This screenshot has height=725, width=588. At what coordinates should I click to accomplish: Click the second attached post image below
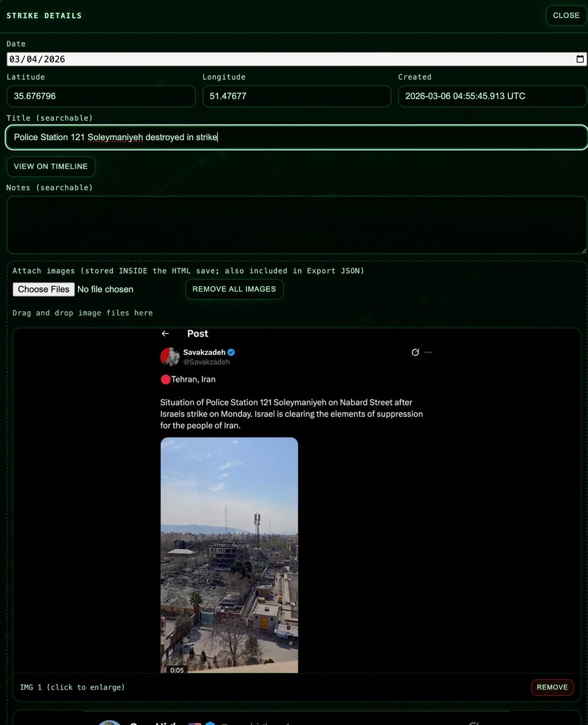[294, 721]
